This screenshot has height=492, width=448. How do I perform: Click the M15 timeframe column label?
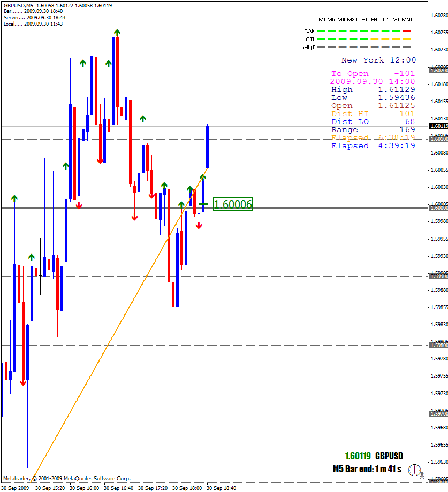click(342, 19)
